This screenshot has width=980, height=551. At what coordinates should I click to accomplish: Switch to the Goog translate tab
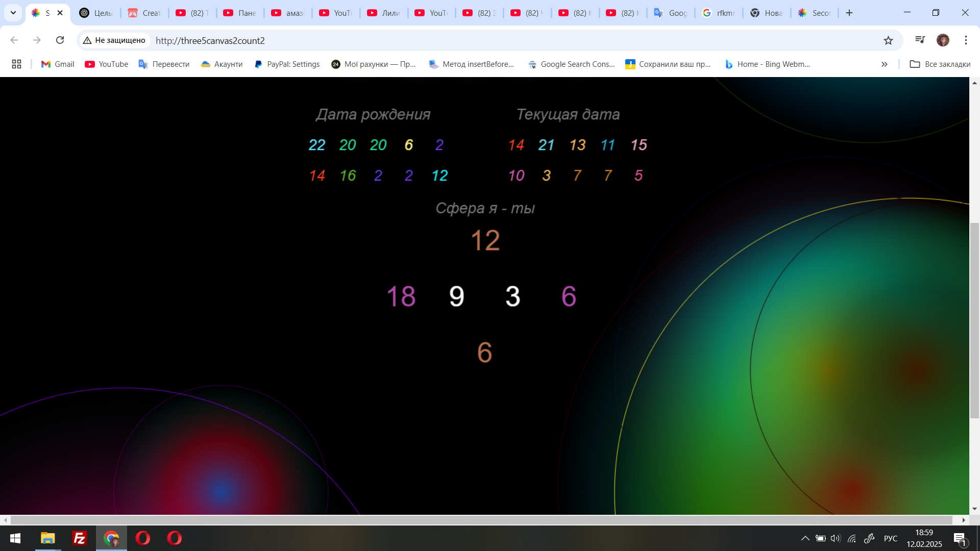coord(671,13)
